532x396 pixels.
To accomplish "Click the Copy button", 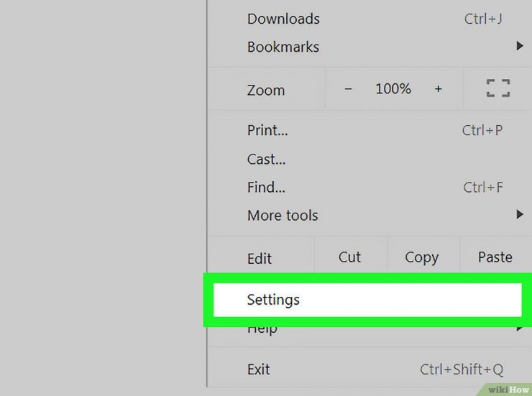I will tap(422, 257).
